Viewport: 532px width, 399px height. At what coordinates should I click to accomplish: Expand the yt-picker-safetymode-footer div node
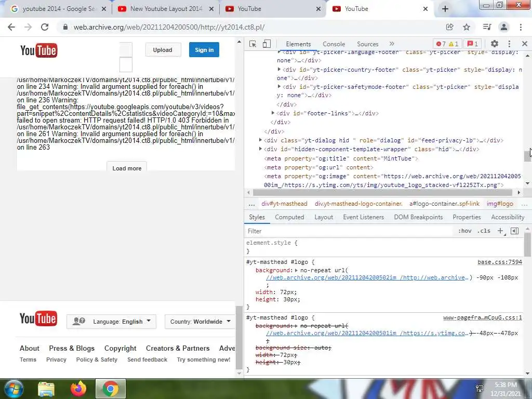point(279,87)
